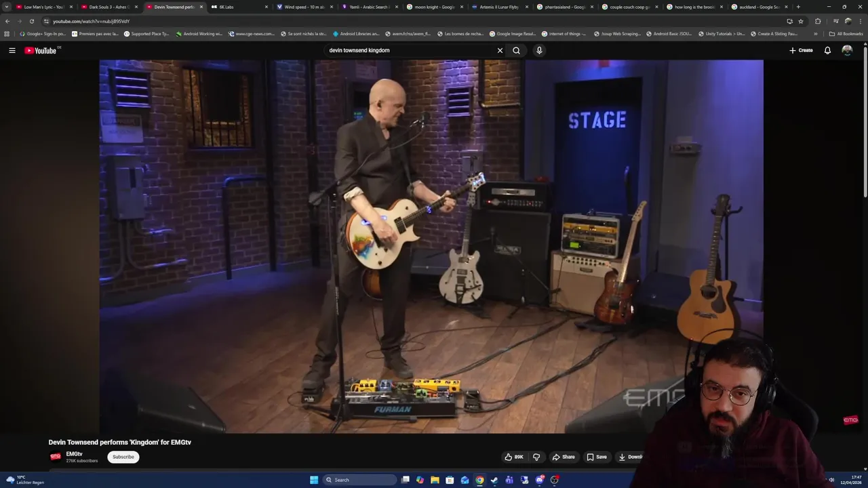This screenshot has height=488, width=868.
Task: Open the YouTube account avatar menu
Action: click(x=847, y=50)
